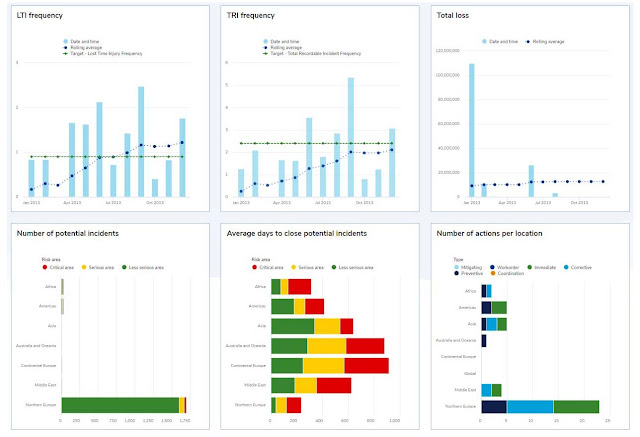
Task: Toggle Date and time legend in Total loss chart
Action: pyautogui.click(x=500, y=41)
